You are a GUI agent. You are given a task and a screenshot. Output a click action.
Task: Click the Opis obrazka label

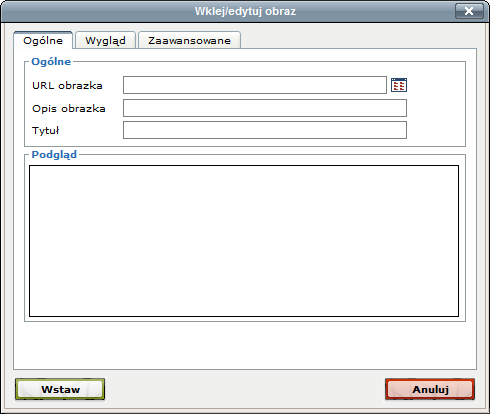click(x=69, y=108)
